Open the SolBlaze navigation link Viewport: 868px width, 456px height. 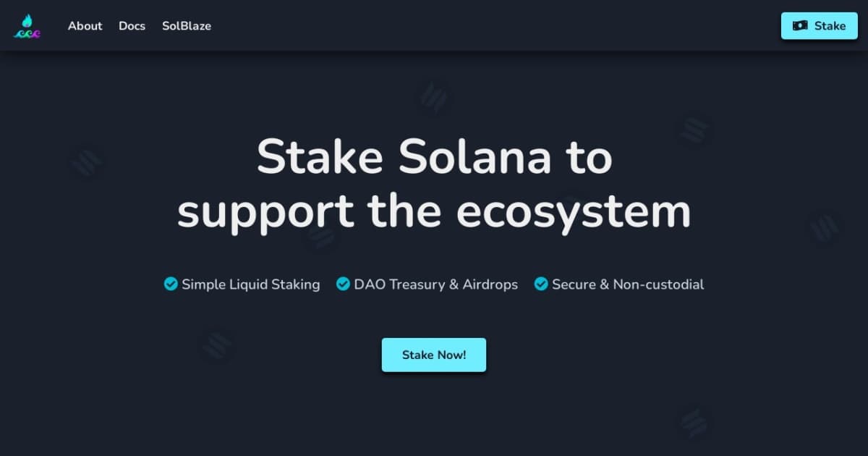(187, 26)
